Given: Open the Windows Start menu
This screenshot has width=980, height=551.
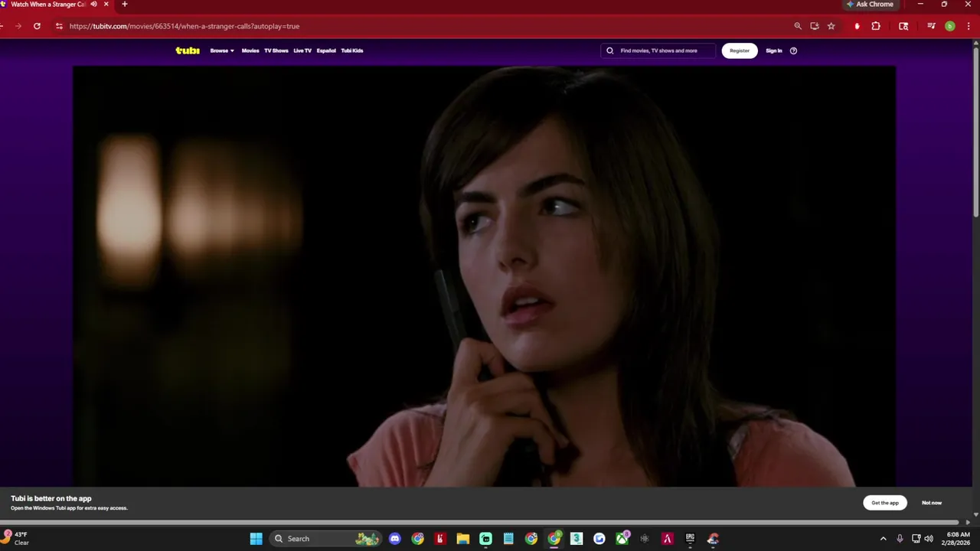Looking at the screenshot, I should pos(256,539).
